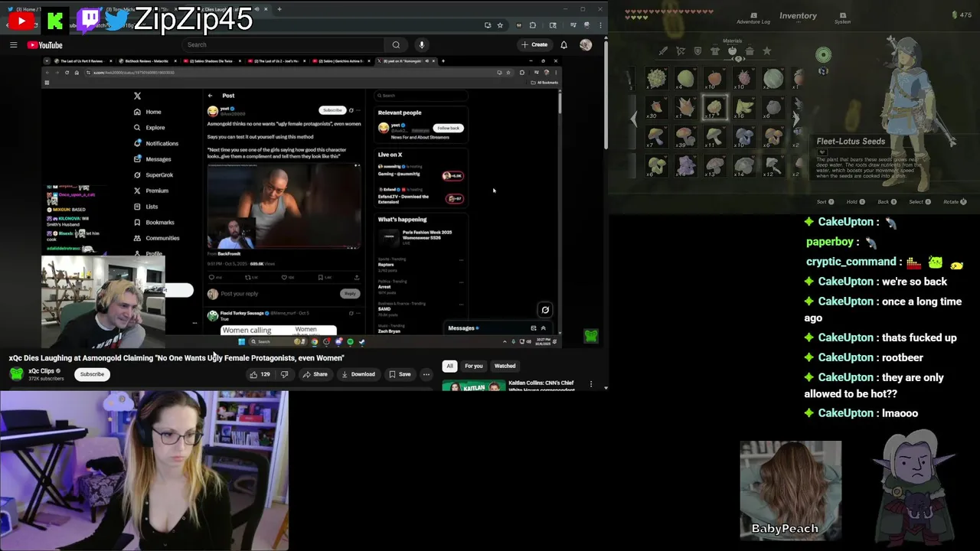The width and height of the screenshot is (980, 551).
Task: Open the YouTube hamburger guide menu
Action: click(x=13, y=45)
